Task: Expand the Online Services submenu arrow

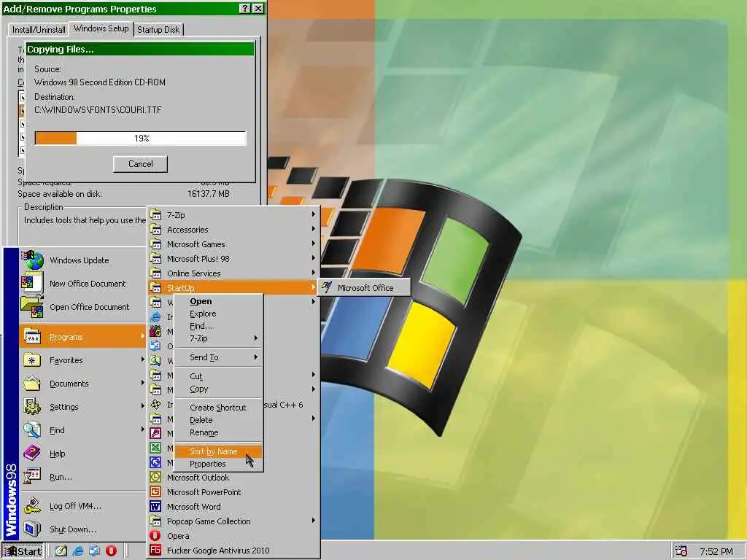Action: (x=314, y=273)
